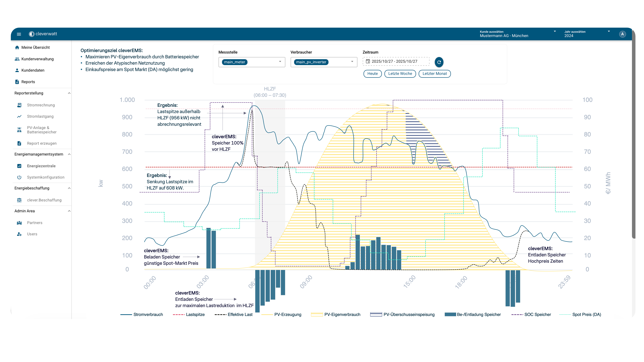Select Energiezentrale menu item

[41, 166]
